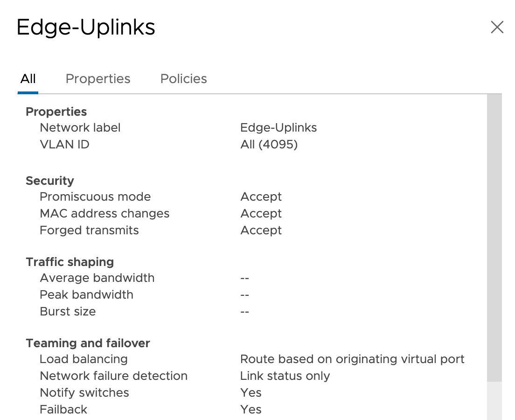The image size is (515, 420).
Task: Open the Policies tab
Action: click(x=184, y=79)
